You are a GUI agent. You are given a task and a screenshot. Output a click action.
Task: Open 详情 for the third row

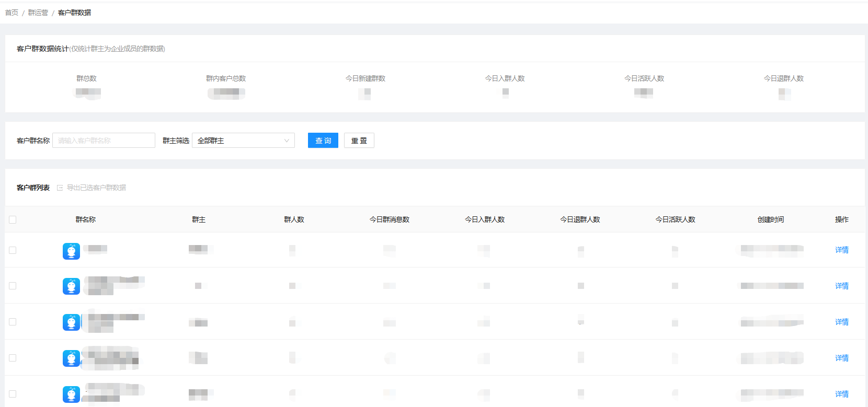click(842, 322)
